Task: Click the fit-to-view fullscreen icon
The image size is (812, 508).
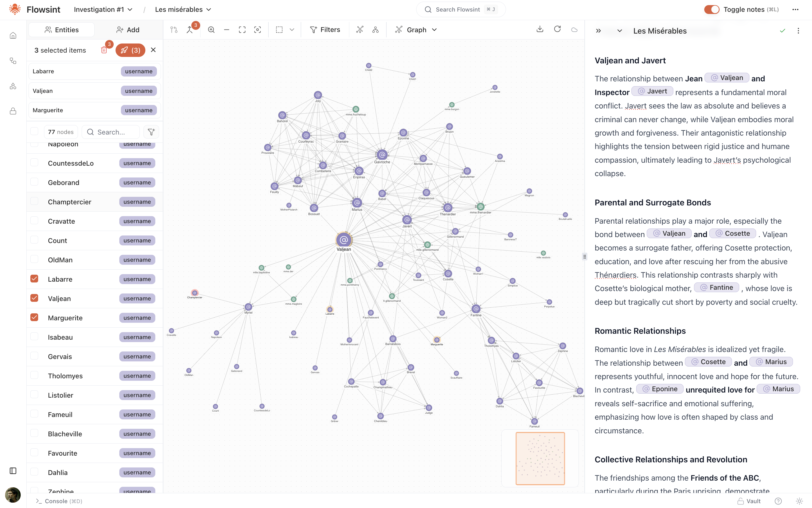Action: pos(242,30)
